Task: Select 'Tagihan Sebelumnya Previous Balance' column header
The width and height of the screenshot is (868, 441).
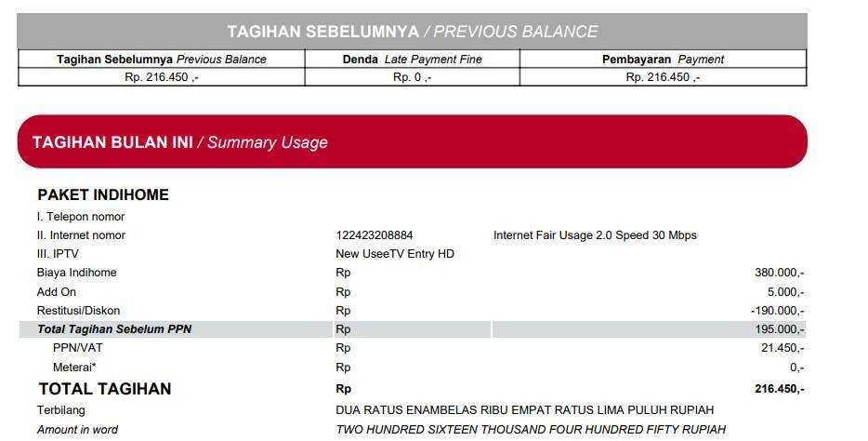Action: (x=161, y=60)
